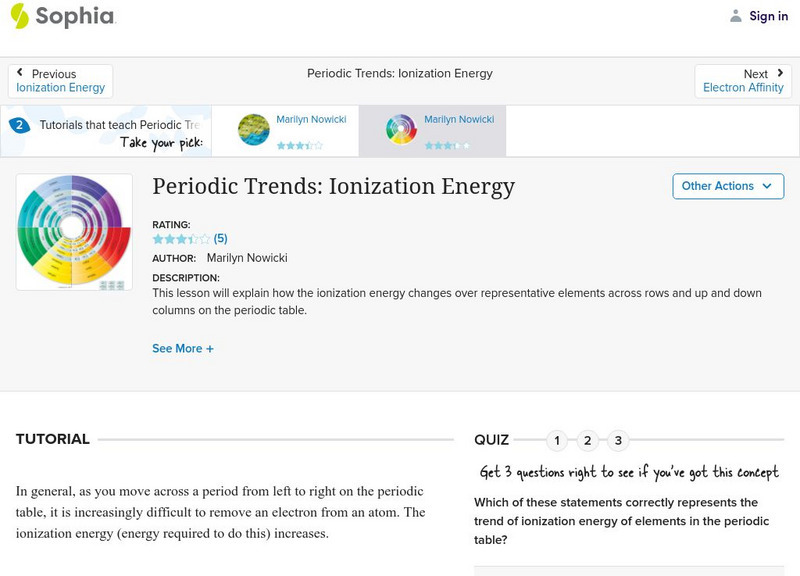Click the left arrow on Previous button
This screenshot has height=576, width=800.
(x=21, y=73)
